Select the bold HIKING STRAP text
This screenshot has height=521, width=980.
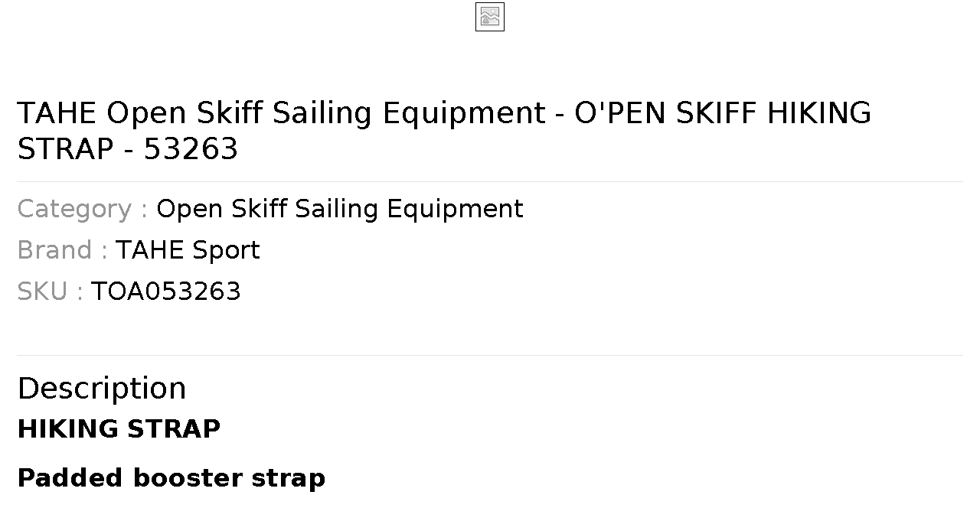[119, 428]
